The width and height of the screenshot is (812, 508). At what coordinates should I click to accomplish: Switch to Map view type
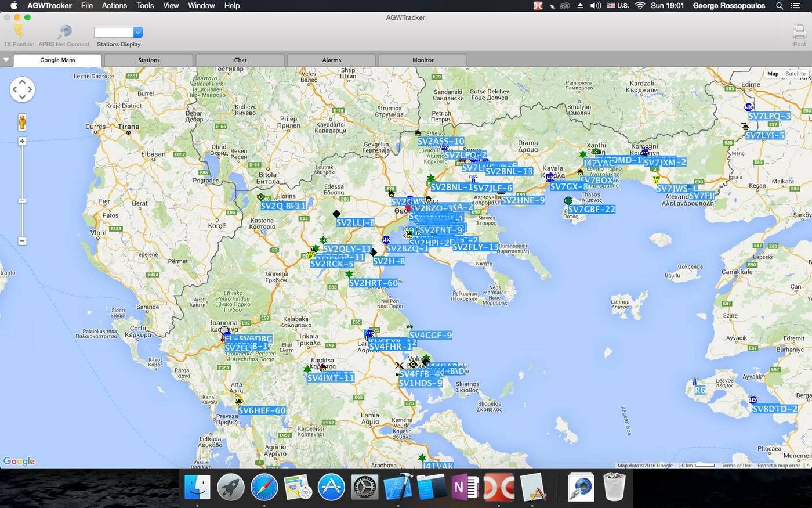click(x=773, y=74)
